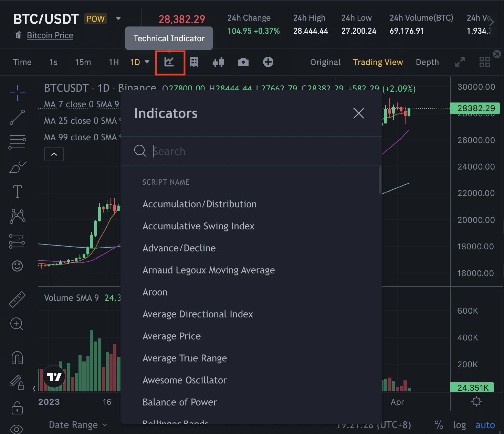Select the zoom-in magnifier tool
Viewport: 504px width, 434px height.
pyautogui.click(x=17, y=324)
